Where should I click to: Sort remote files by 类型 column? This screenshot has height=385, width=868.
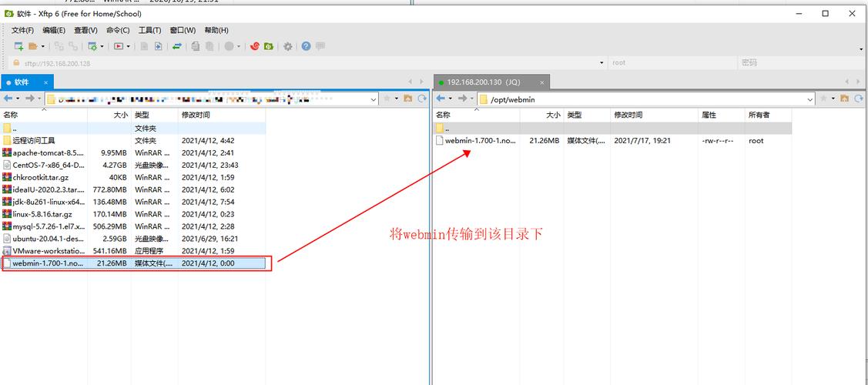pyautogui.click(x=587, y=115)
